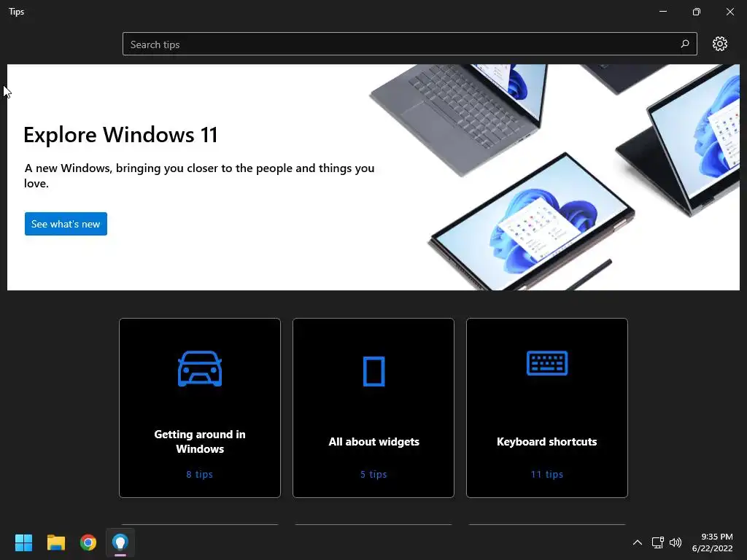Open network status tray icon
Viewport: 747px width, 560px height.
658,542
